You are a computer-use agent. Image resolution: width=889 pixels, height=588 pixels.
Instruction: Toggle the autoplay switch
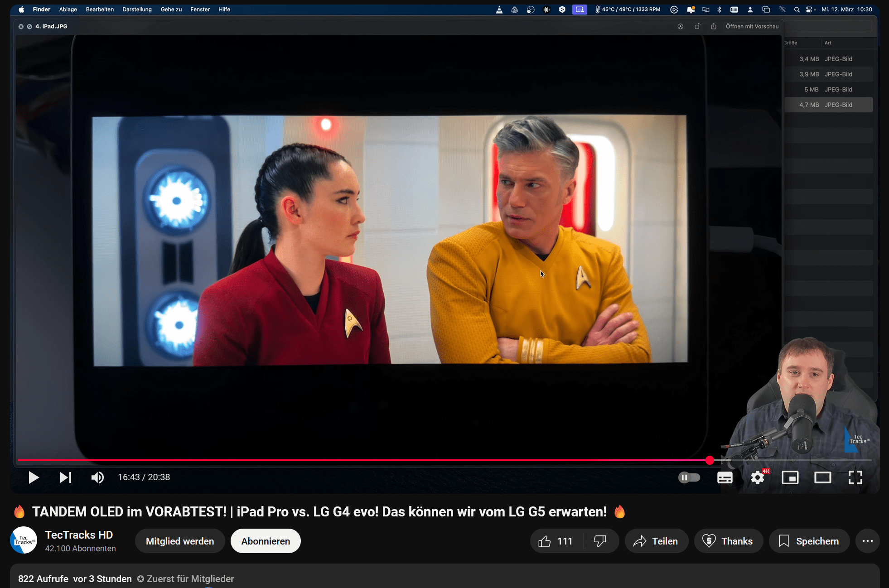point(689,477)
